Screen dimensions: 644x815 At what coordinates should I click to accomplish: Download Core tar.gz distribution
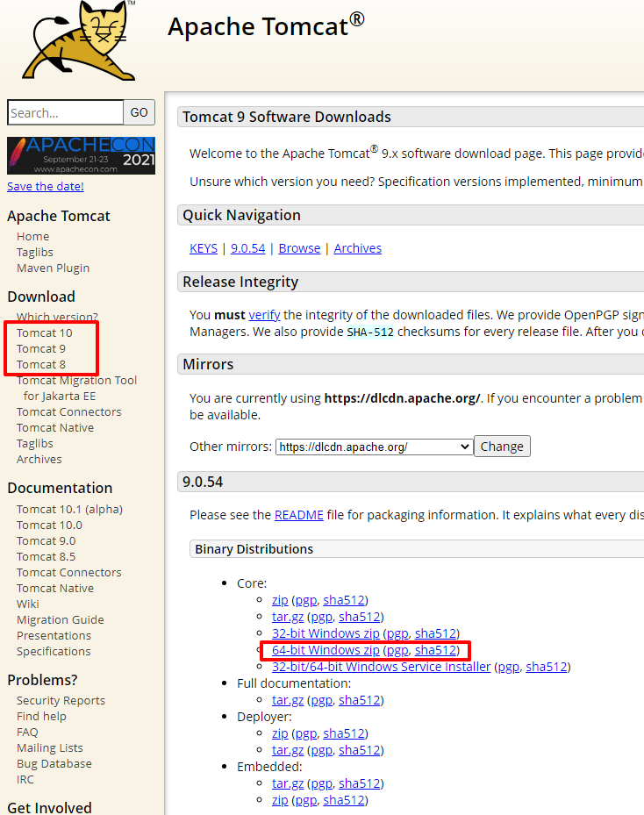[x=288, y=617]
